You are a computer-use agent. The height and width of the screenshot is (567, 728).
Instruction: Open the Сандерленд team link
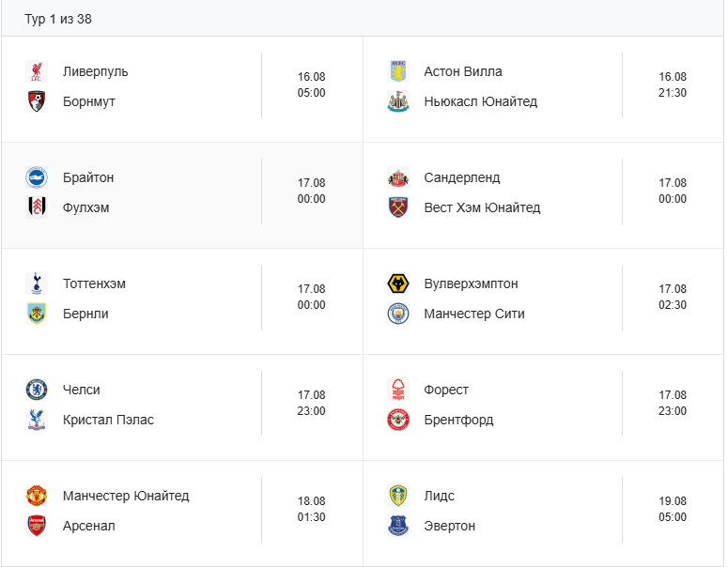tap(462, 177)
